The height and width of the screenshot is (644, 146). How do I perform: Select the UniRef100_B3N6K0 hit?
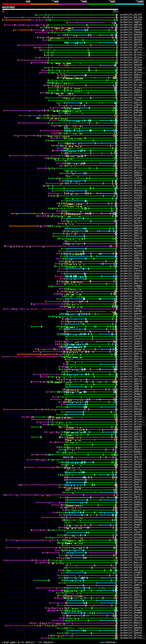pyautogui.click(x=131, y=308)
